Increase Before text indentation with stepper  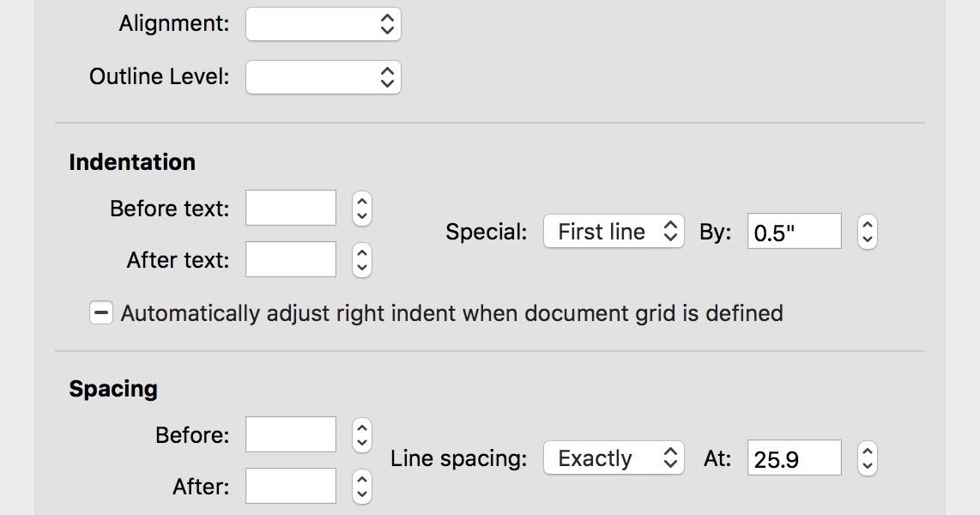[361, 202]
